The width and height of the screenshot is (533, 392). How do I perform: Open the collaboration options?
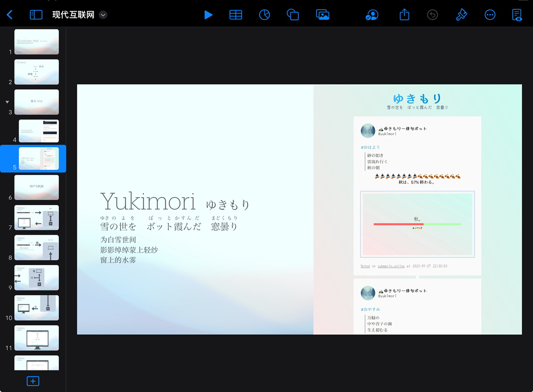click(x=371, y=15)
